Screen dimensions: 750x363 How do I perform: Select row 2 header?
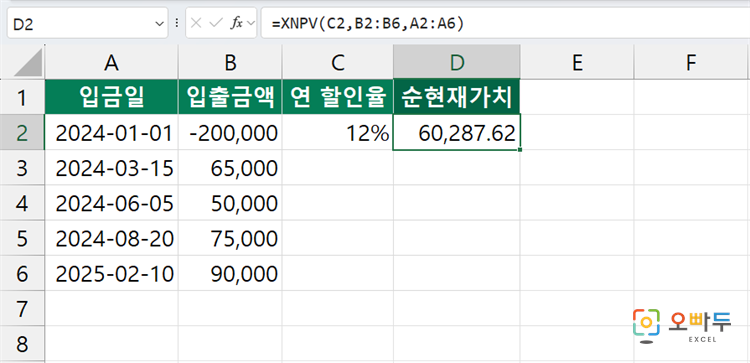tap(22, 132)
